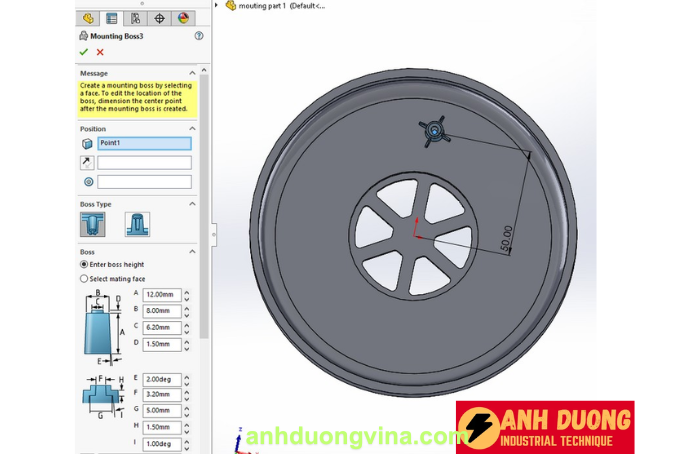Confirm Mounting Boss3 with green checkmark
This screenshot has height=454, width=680.
coord(84,52)
